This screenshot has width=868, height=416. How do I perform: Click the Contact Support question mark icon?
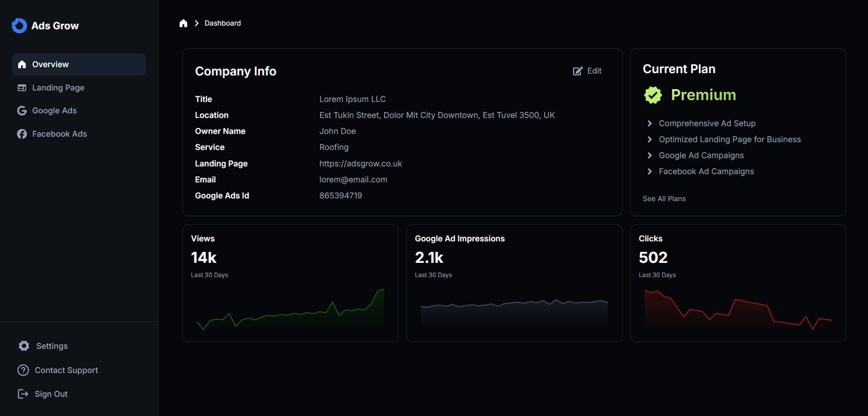(22, 370)
